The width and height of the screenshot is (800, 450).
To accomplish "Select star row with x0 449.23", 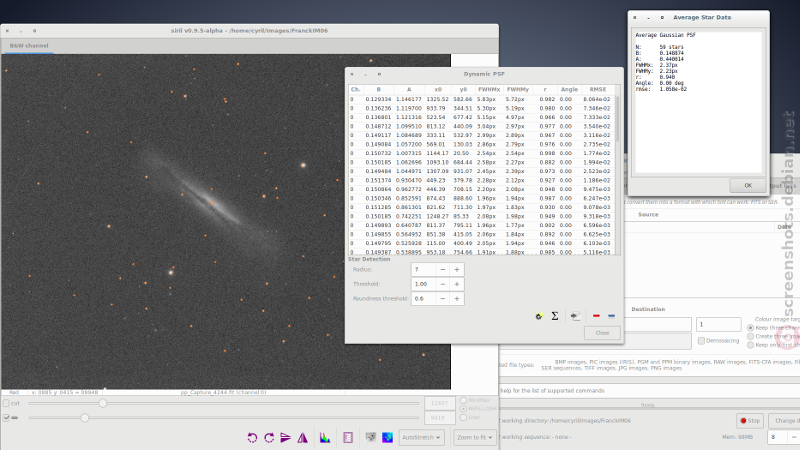I will (482, 180).
